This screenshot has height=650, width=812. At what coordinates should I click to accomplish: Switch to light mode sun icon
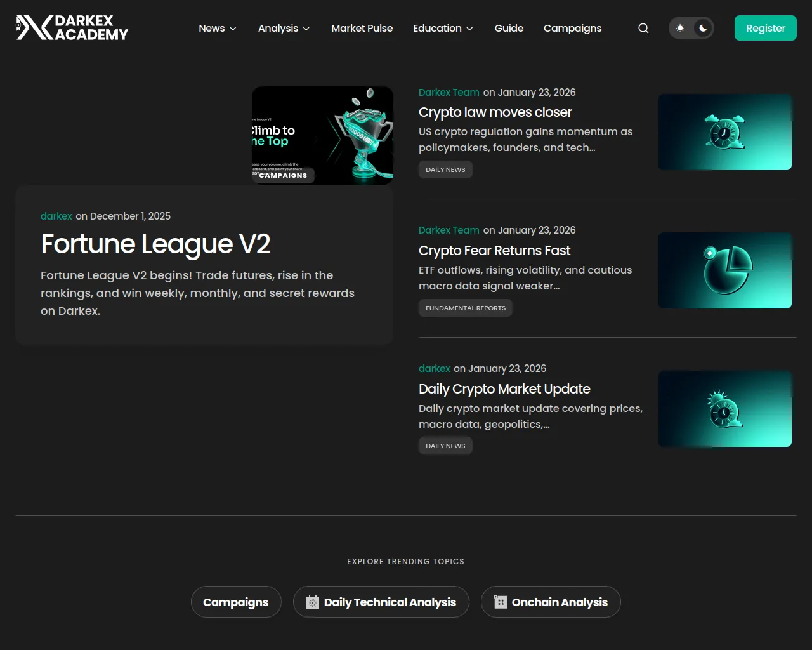coord(680,28)
